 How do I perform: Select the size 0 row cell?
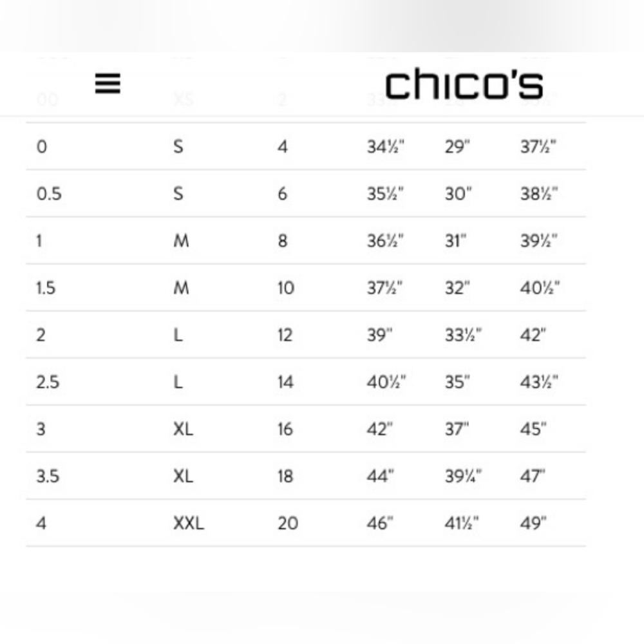point(41,147)
